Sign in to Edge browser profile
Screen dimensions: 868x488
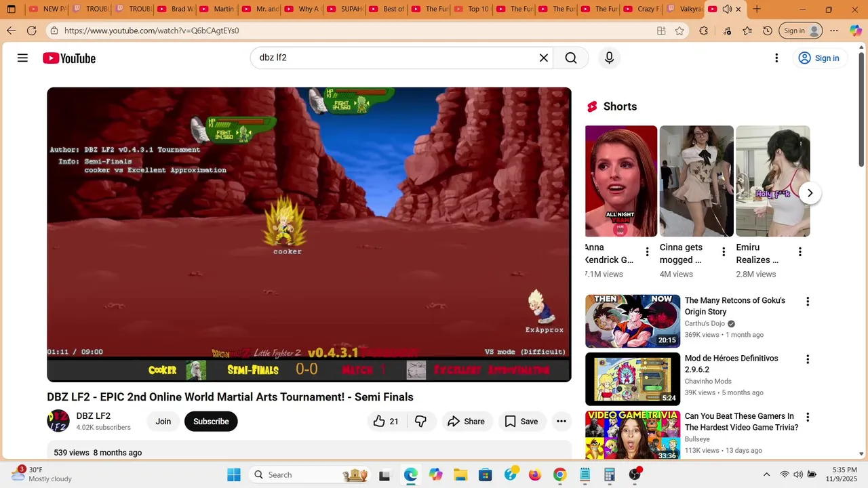pos(801,30)
